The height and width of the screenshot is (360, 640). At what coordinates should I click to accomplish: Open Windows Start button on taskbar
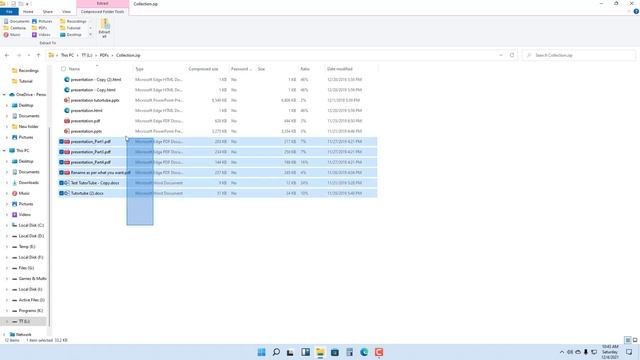tap(262, 352)
